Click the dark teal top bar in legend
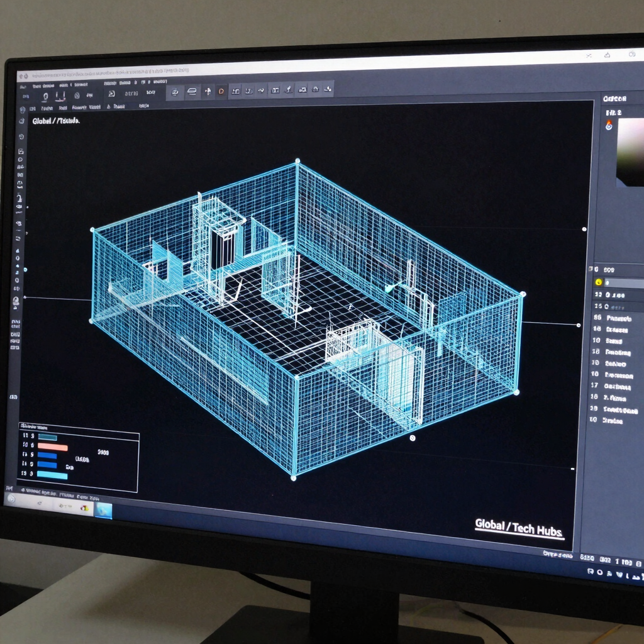 click(47, 438)
